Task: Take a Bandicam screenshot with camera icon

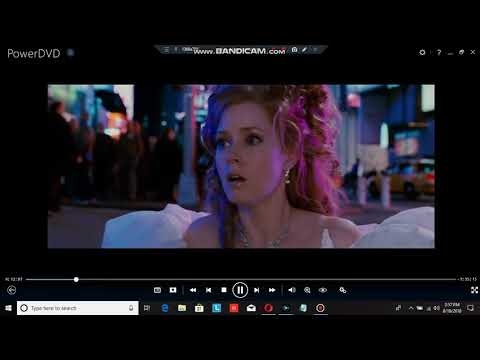Action: 294,50
